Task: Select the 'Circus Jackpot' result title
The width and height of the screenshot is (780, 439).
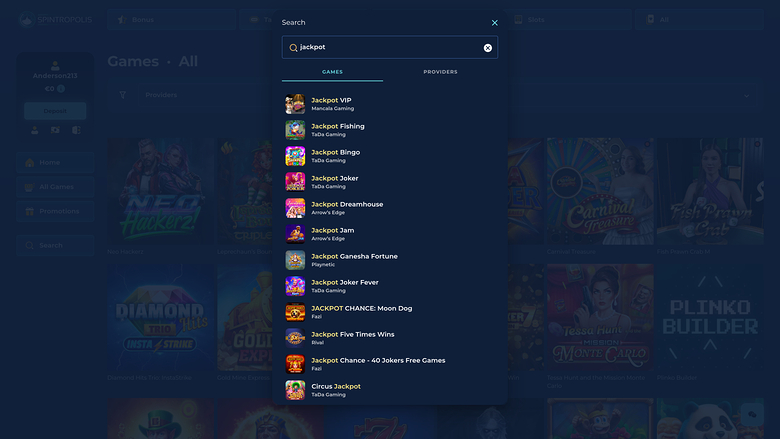Action: [x=336, y=386]
